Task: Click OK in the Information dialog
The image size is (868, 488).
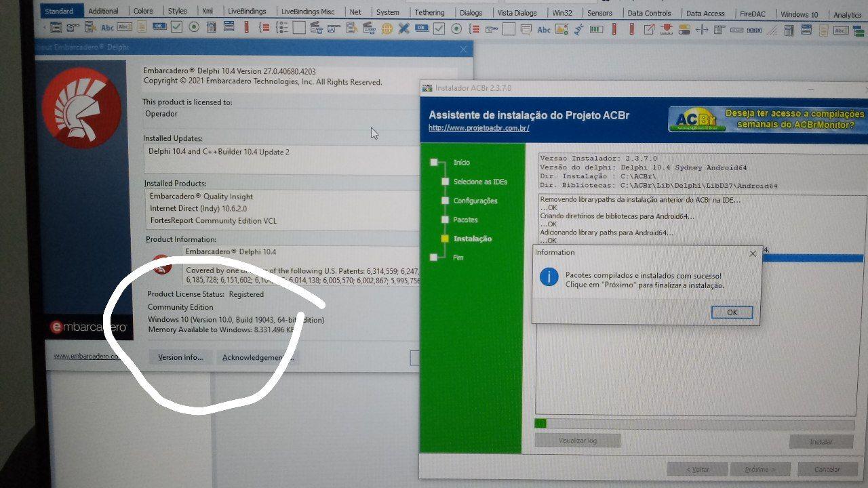Action: tap(732, 312)
